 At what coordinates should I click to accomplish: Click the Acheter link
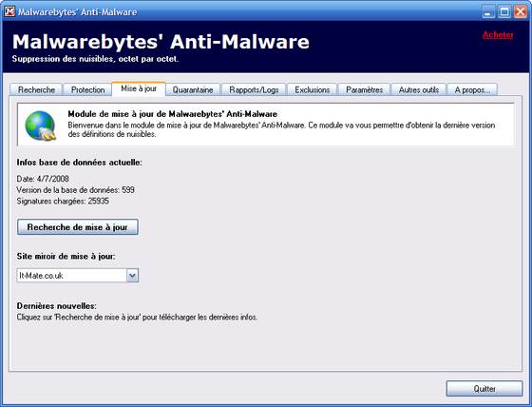tap(498, 34)
